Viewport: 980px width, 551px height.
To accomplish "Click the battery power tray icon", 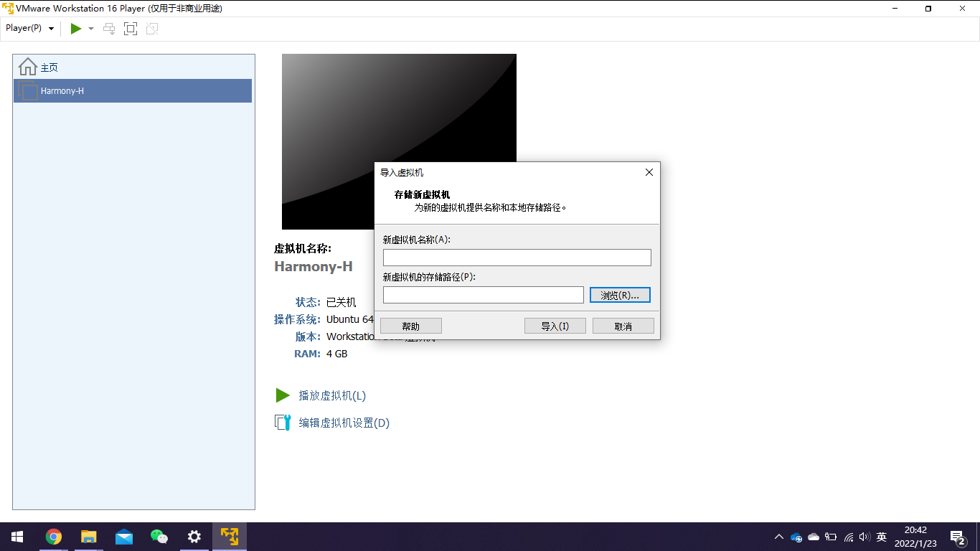I will pos(831,537).
